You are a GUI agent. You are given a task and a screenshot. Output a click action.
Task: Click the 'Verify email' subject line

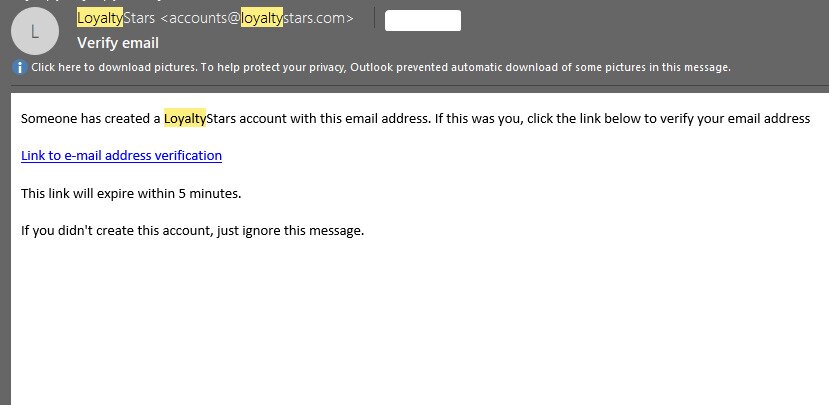click(118, 43)
